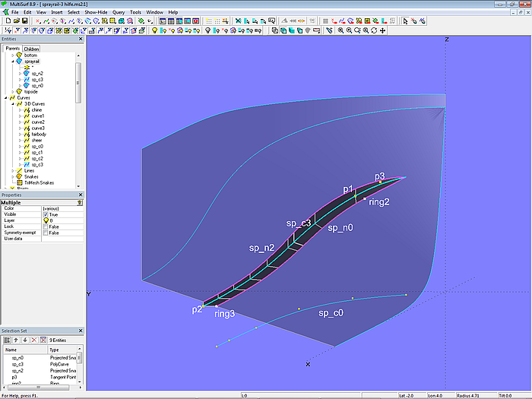Viewport: 532px width, 399px height.
Task: Click the zoom in magnifier icon
Action: click(x=349, y=30)
